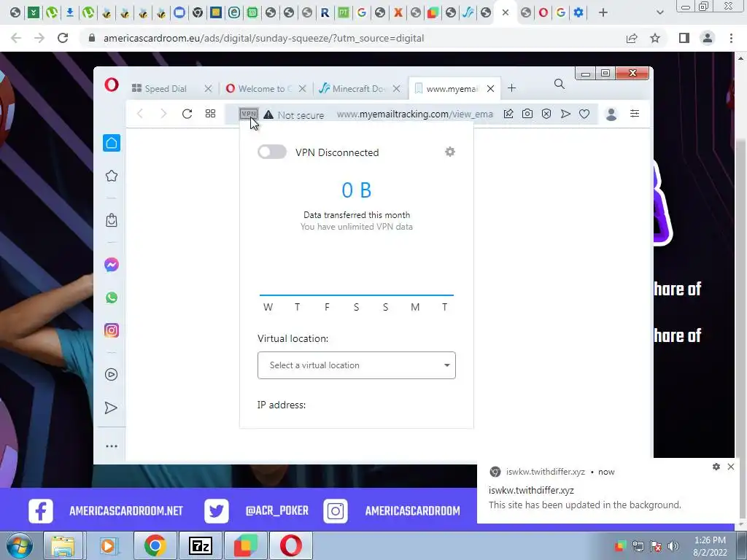Open the Shopping bag icon in Opera sidebar
Image resolution: width=747 pixels, height=560 pixels.
[x=112, y=220]
